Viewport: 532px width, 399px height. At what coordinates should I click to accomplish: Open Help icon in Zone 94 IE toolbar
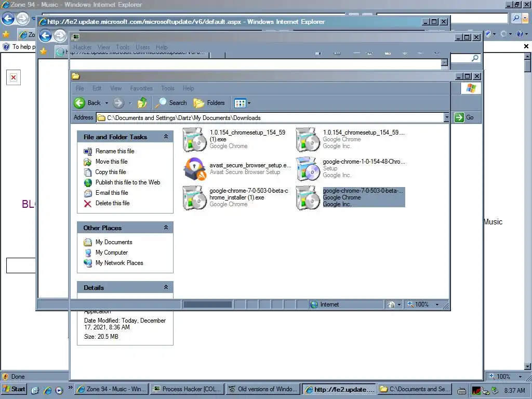pos(520,34)
